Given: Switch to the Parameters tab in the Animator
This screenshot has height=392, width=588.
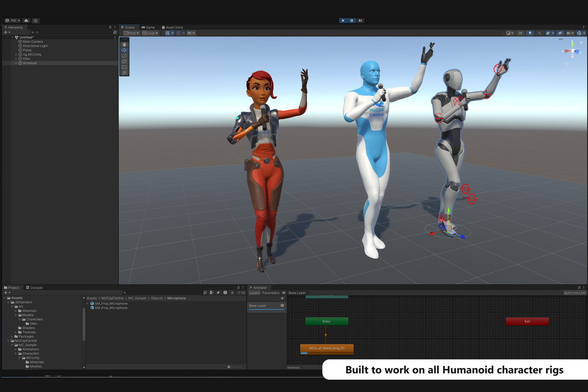Looking at the screenshot, I should click(270, 293).
